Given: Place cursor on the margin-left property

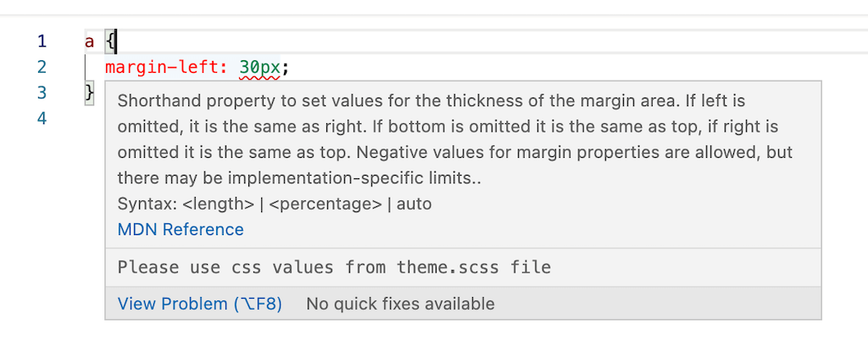Looking at the screenshot, I should 162,68.
